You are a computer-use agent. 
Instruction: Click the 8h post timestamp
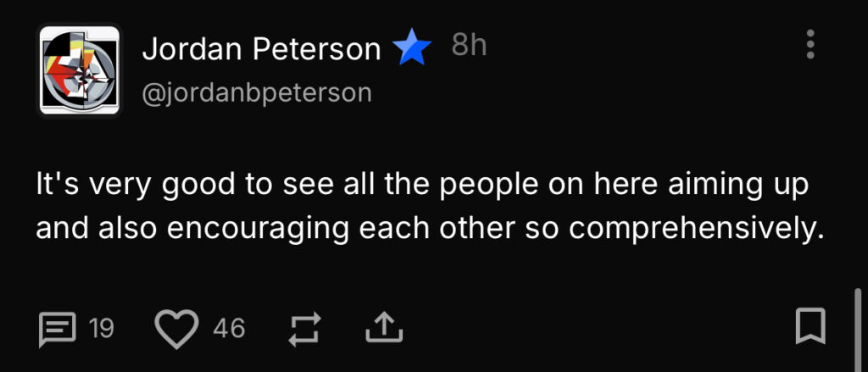469,46
